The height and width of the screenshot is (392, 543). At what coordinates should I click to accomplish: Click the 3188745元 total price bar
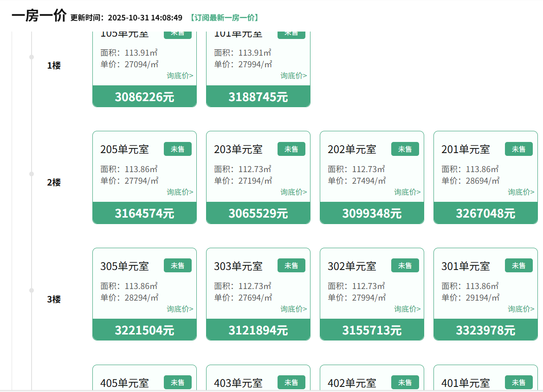click(258, 97)
